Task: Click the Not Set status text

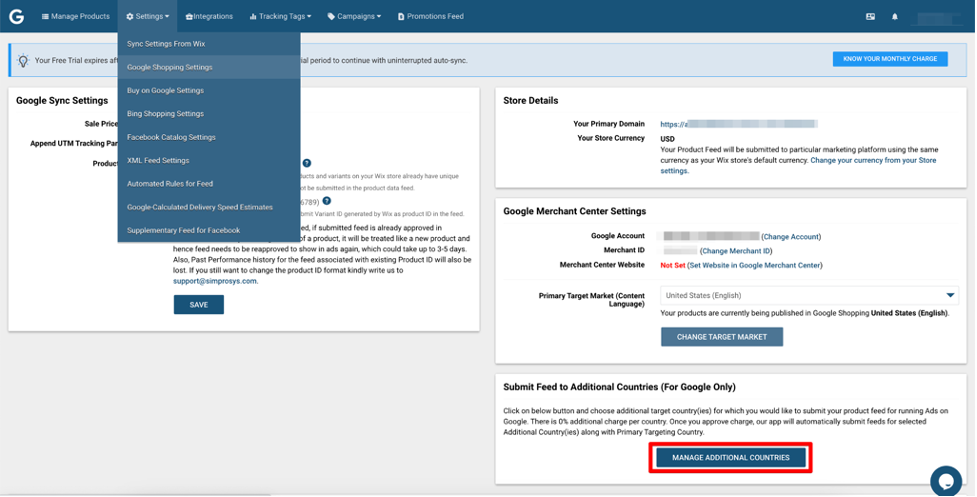Action: tap(672, 265)
